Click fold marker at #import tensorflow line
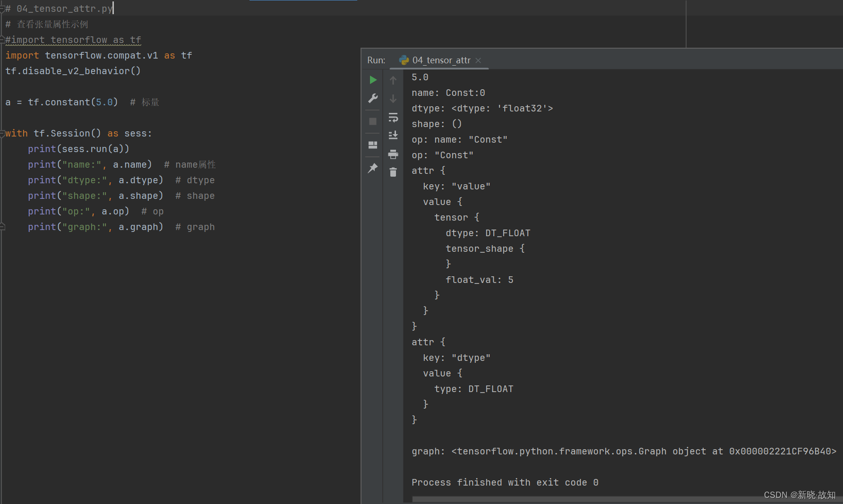The height and width of the screenshot is (504, 843). coord(2,40)
